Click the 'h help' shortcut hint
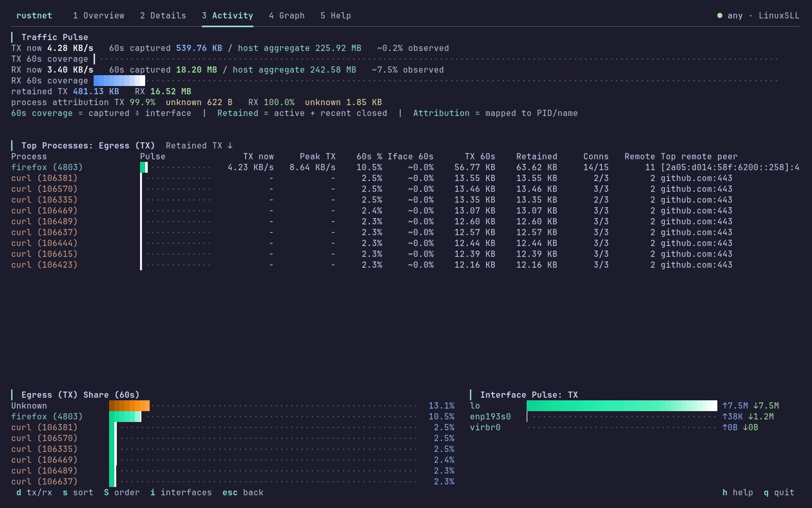This screenshot has height=508, width=812. point(737,493)
